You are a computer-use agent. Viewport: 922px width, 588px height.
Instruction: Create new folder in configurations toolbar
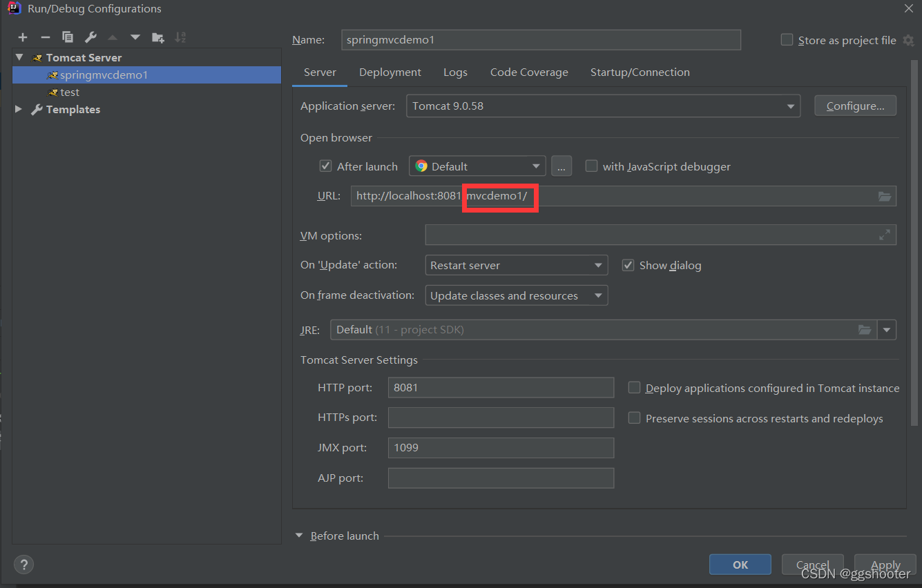[x=158, y=37]
